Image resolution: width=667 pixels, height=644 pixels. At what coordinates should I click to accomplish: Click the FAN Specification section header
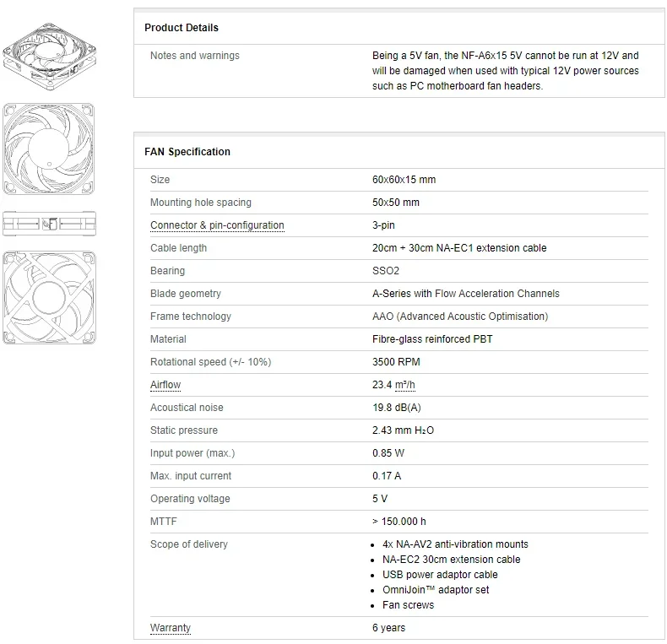tap(187, 152)
